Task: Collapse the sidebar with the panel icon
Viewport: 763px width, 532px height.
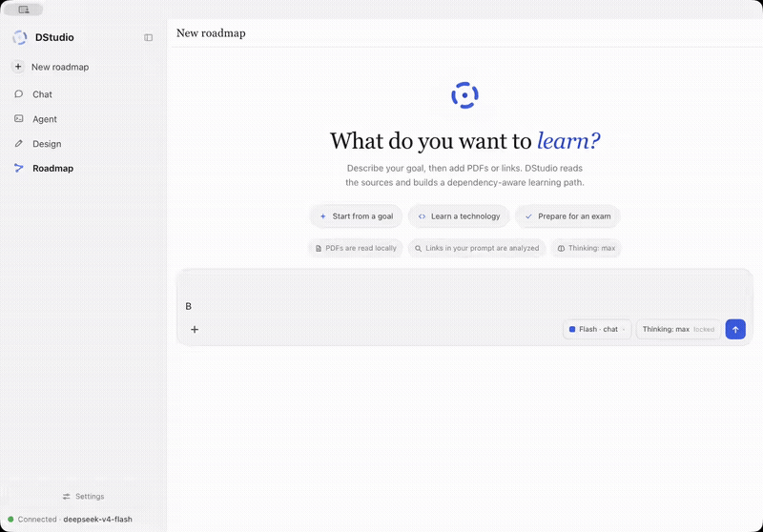Action: (149, 37)
